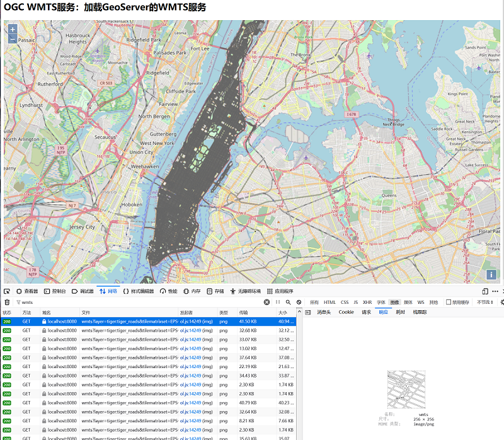Open the network search tool
Viewport: 504px width, 440px height.
(x=289, y=303)
